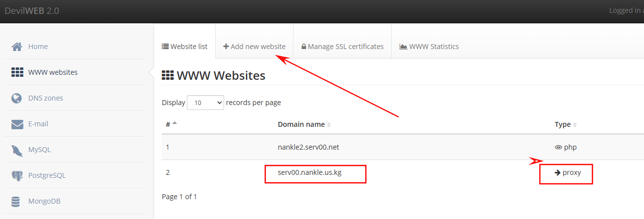
Task: Open the records per page dropdown
Action: [x=205, y=103]
